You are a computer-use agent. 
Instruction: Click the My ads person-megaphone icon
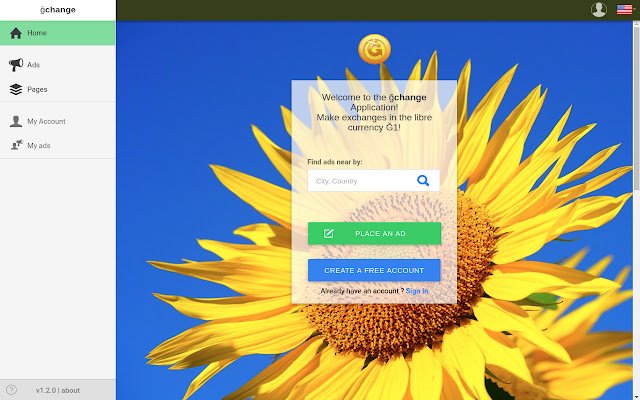click(16, 145)
